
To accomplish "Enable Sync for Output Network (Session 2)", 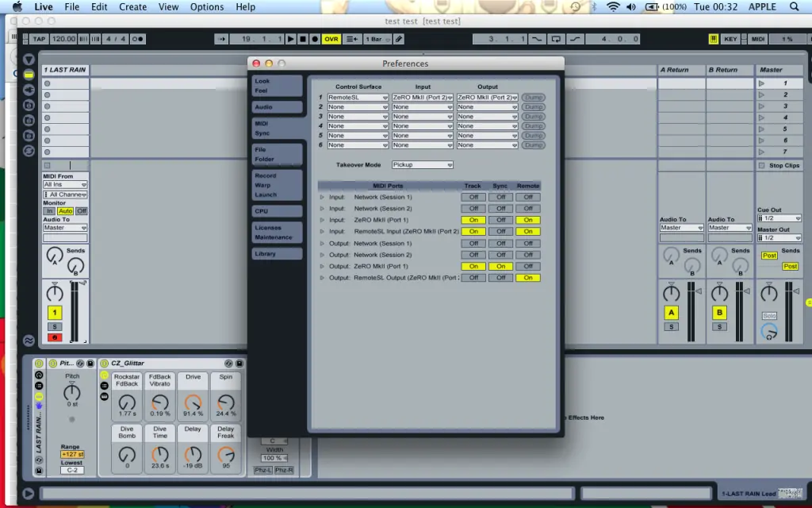I will [x=500, y=255].
